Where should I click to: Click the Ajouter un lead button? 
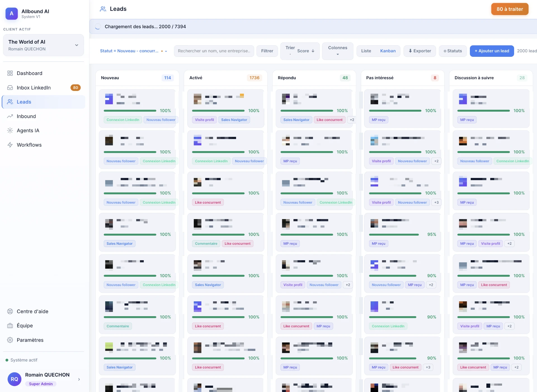[492, 51]
